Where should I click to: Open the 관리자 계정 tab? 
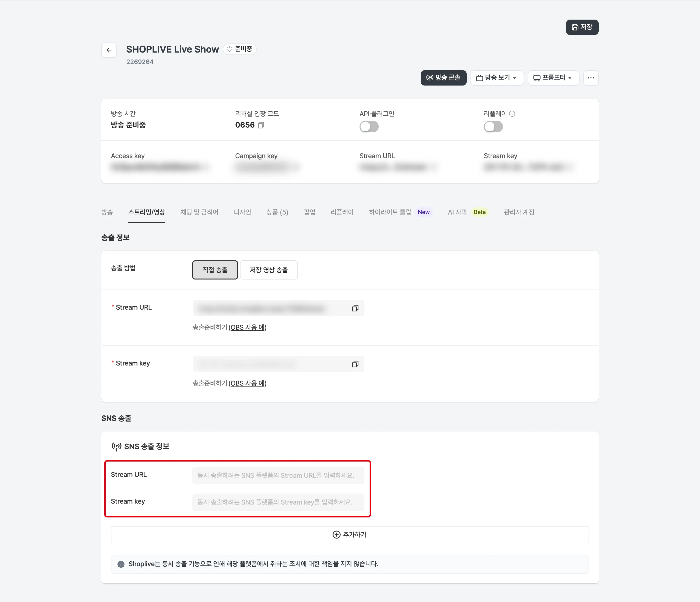[519, 212]
